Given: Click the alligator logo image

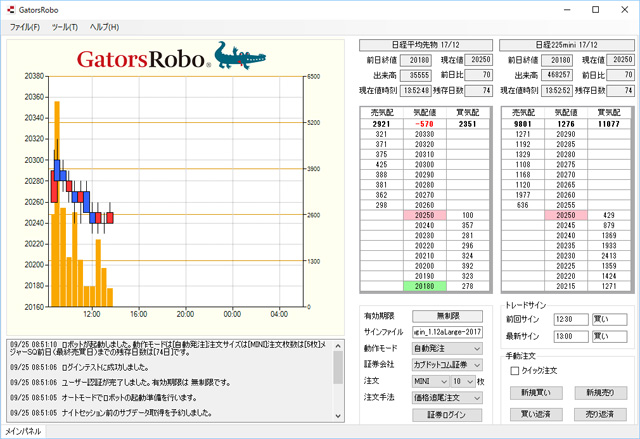Looking at the screenshot, I should [x=241, y=55].
